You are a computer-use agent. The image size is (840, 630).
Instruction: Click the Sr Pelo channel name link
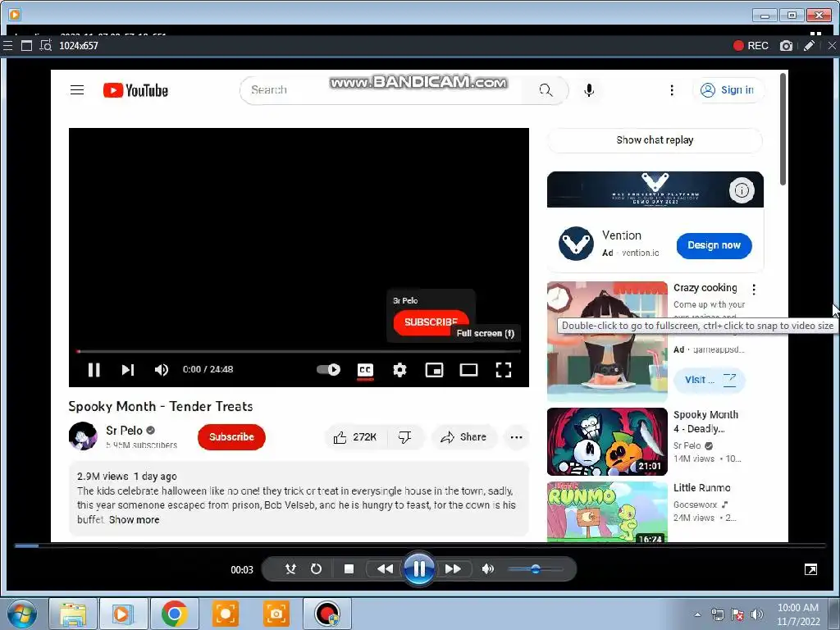(125, 430)
